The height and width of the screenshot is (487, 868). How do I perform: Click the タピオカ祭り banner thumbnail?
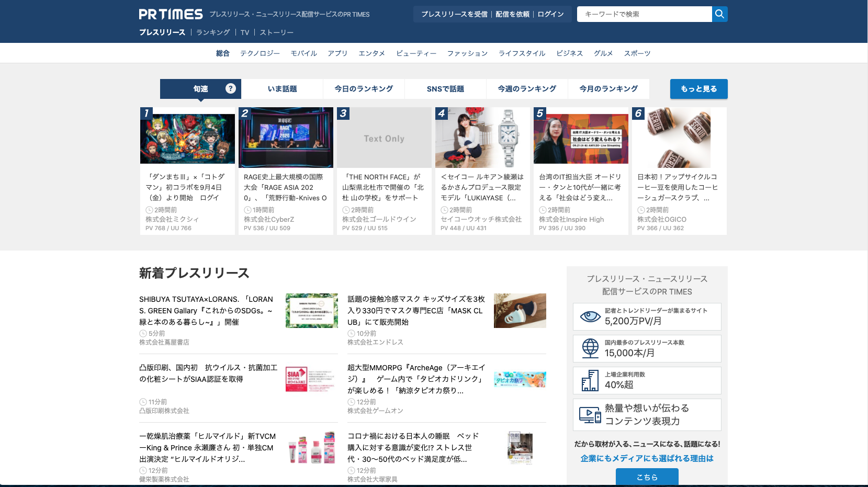point(520,379)
